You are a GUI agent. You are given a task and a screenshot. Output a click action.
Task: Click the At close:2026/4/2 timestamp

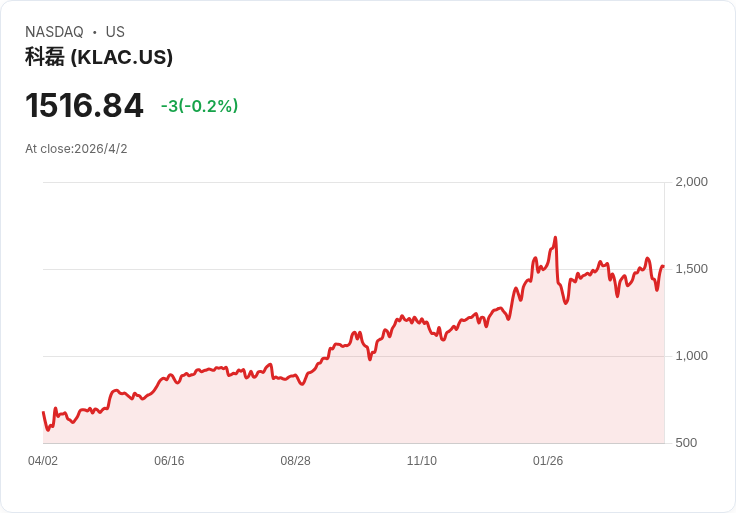[x=76, y=149]
